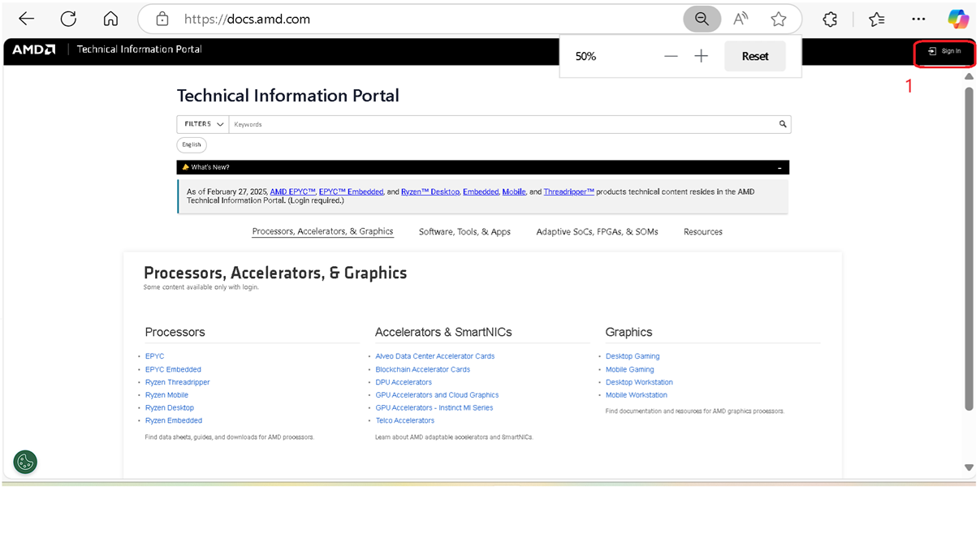Open Ryzen Desktop link in announcement

pyautogui.click(x=430, y=192)
